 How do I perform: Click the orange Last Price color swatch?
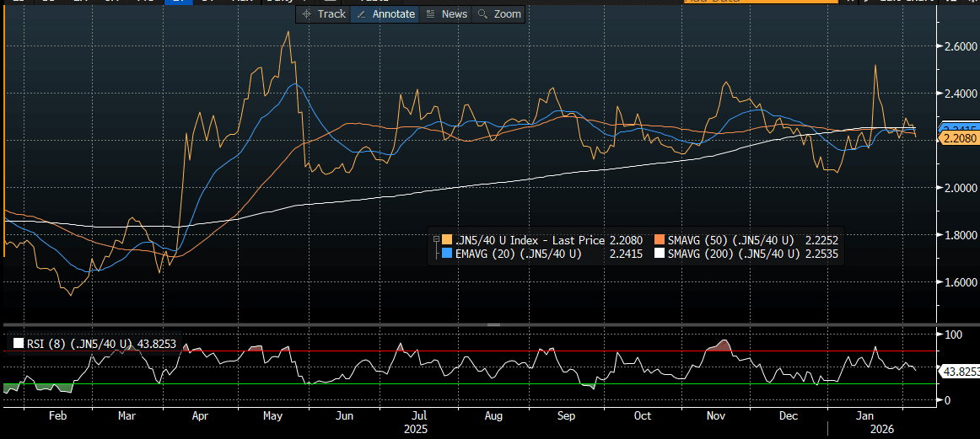pyautogui.click(x=446, y=240)
